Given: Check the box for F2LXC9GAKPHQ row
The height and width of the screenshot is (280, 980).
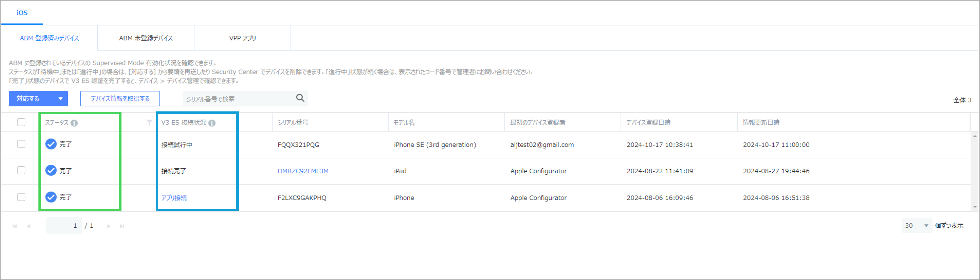Looking at the screenshot, I should (x=21, y=197).
